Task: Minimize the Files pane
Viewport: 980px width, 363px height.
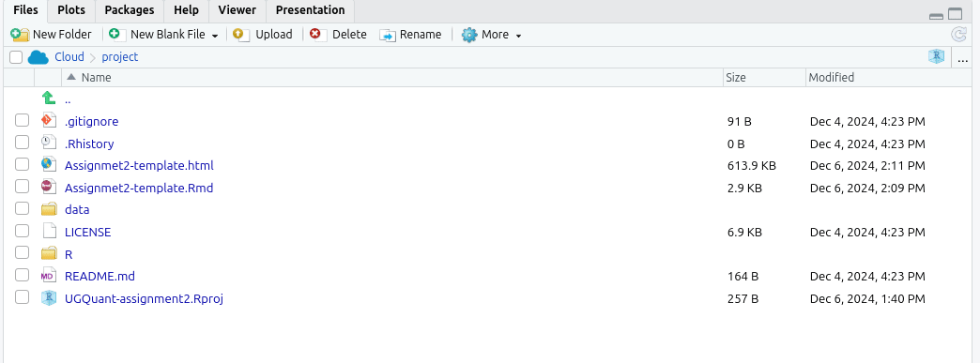Action: coord(936,16)
